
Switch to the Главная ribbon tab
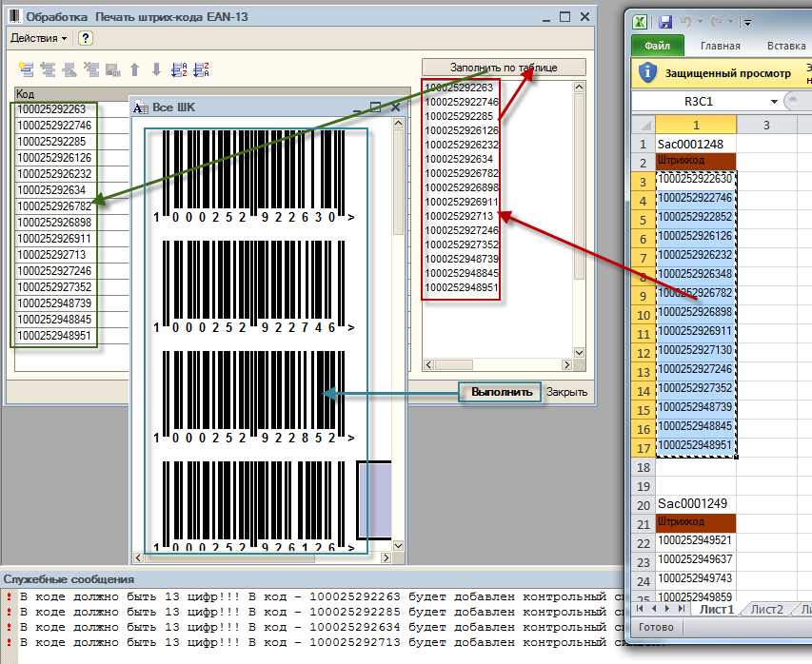click(721, 46)
